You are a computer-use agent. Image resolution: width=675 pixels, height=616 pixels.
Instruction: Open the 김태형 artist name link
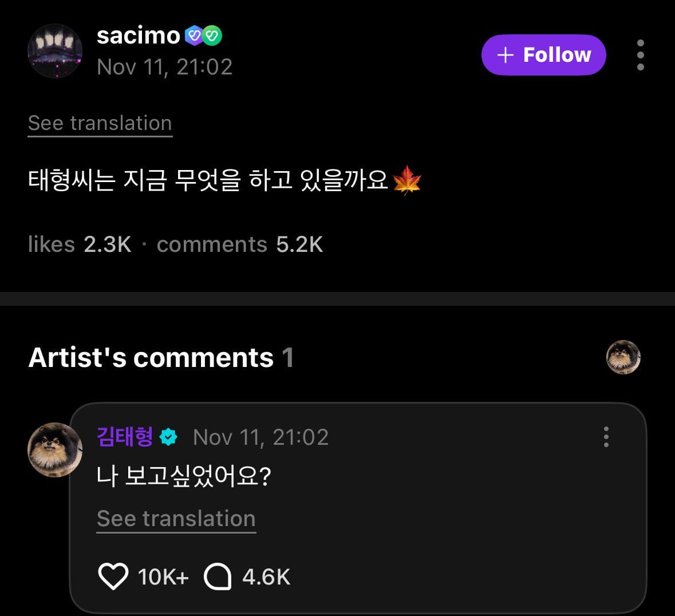125,437
